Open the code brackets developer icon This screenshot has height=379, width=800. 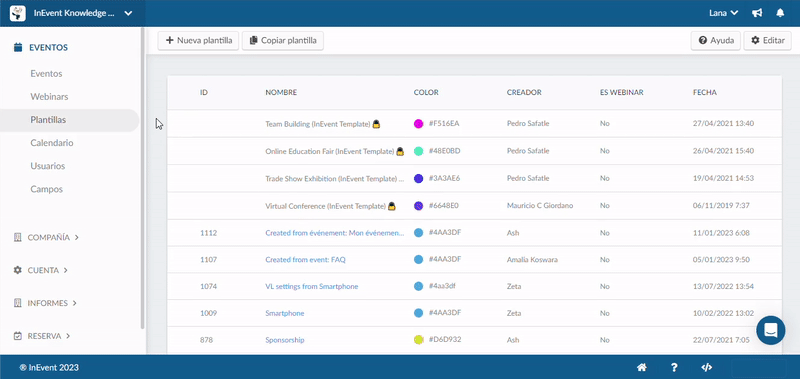point(707,367)
